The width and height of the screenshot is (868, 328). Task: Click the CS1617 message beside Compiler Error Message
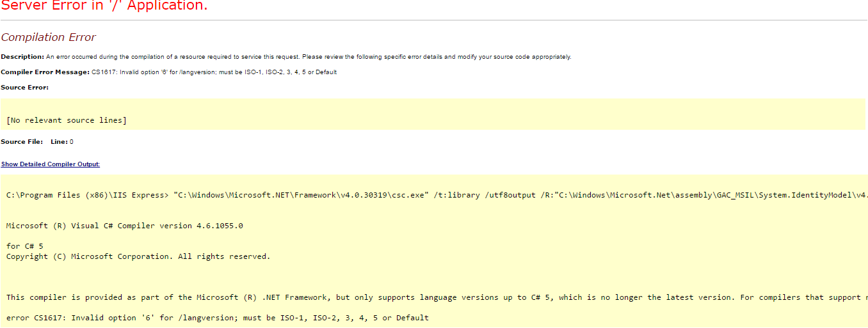(214, 72)
